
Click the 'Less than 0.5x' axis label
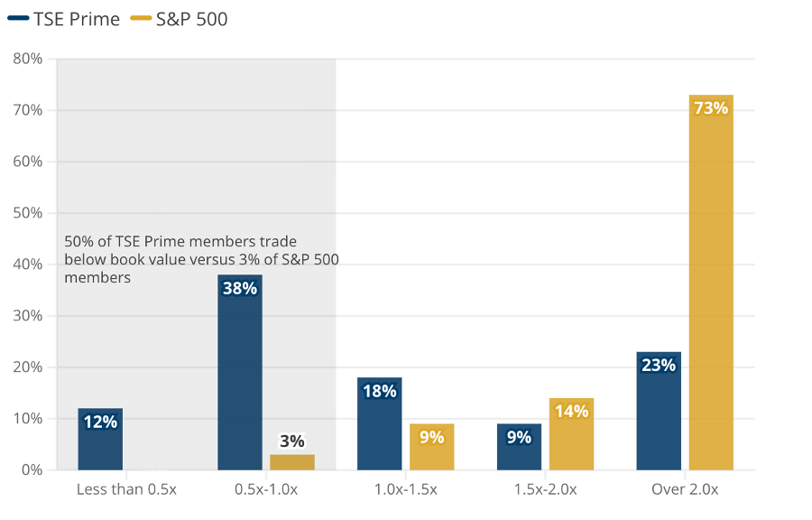(126, 489)
